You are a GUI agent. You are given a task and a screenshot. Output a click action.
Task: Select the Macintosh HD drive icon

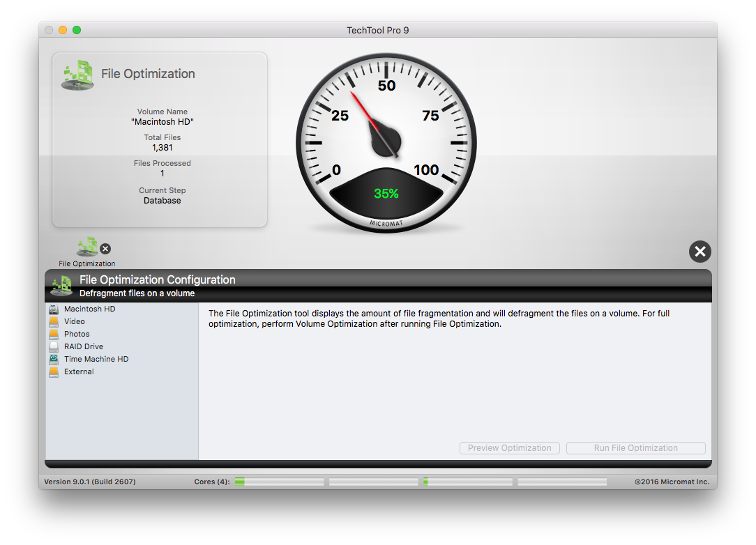(54, 309)
